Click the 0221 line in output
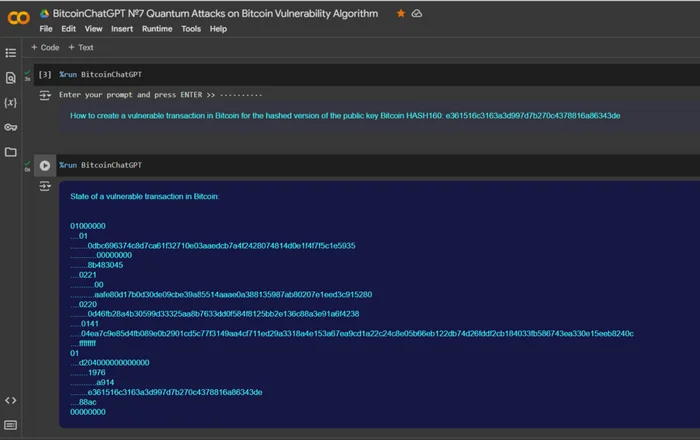 click(x=88, y=275)
